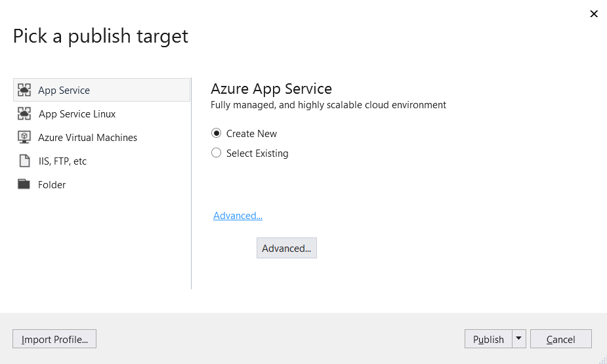Choose App Service Linux as publish target
Image resolution: width=607 pixels, height=364 pixels.
pos(77,113)
